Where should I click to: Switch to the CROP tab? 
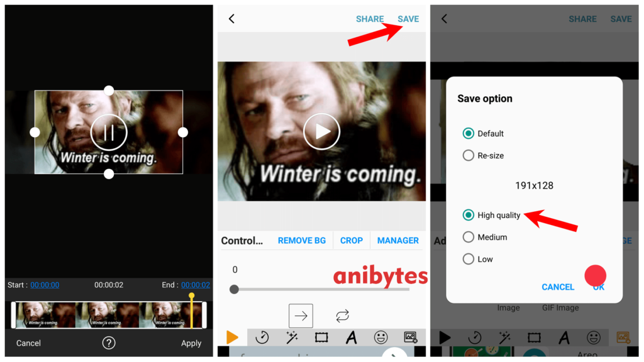351,240
